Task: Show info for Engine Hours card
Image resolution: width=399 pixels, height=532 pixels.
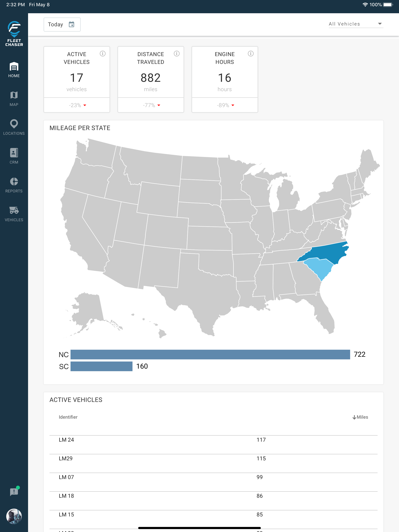Action: point(251,53)
